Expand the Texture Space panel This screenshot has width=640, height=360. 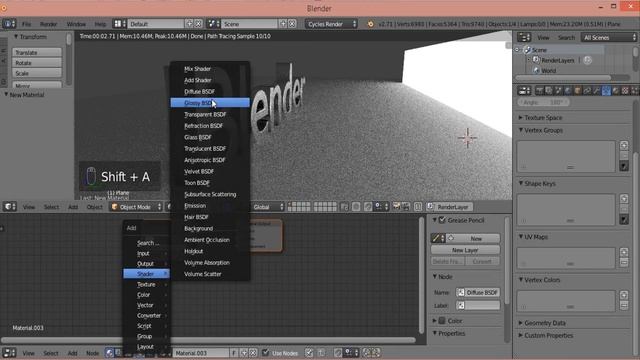(x=543, y=118)
